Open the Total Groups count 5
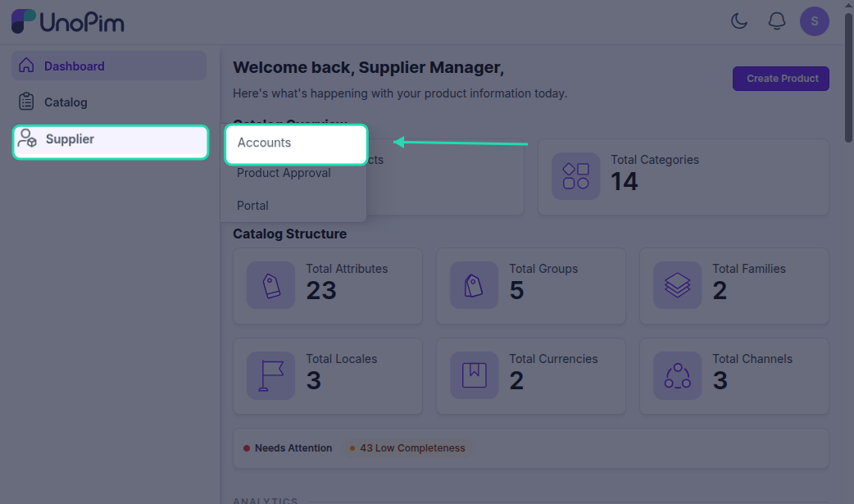The width and height of the screenshot is (854, 504). (x=516, y=290)
